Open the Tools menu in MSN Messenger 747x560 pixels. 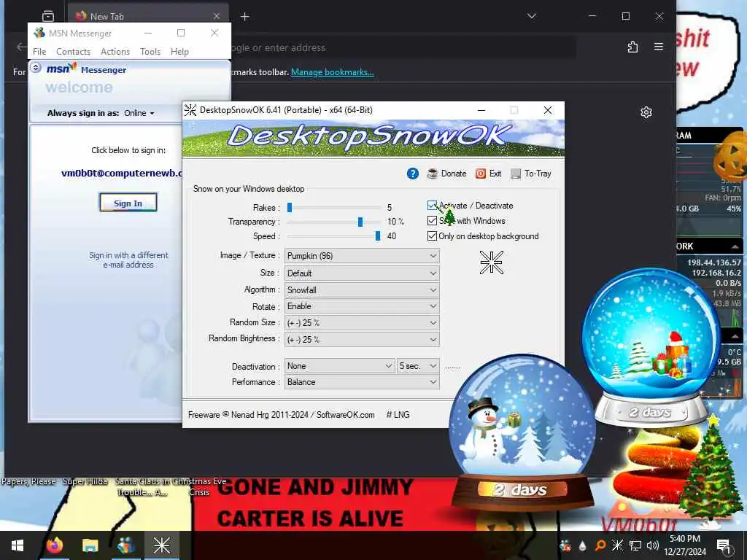(x=150, y=52)
